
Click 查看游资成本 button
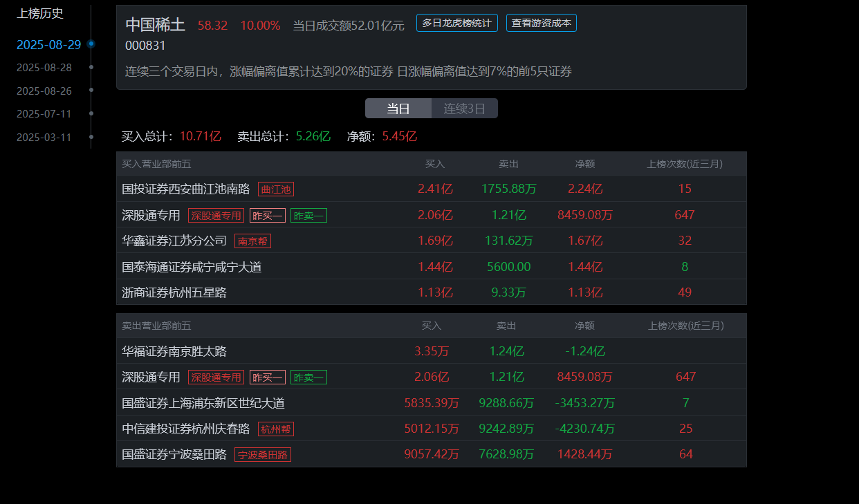point(542,23)
